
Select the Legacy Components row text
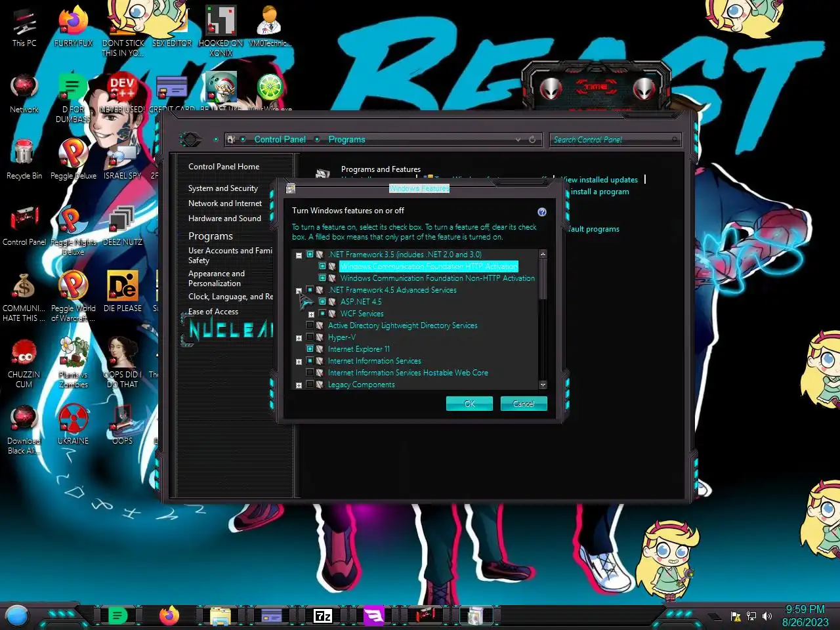[362, 385]
